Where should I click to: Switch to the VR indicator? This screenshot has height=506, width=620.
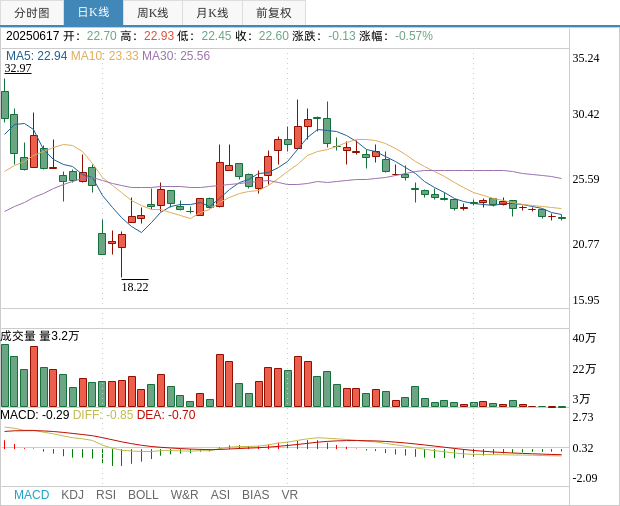point(289,495)
